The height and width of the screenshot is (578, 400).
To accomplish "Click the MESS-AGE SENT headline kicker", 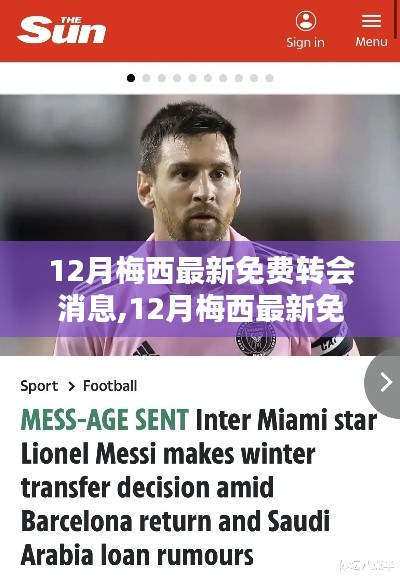I will [x=105, y=420].
